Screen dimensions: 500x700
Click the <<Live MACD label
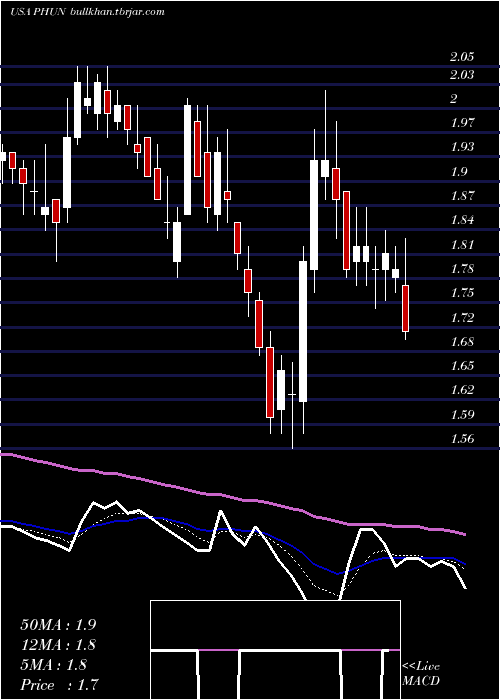(421, 674)
